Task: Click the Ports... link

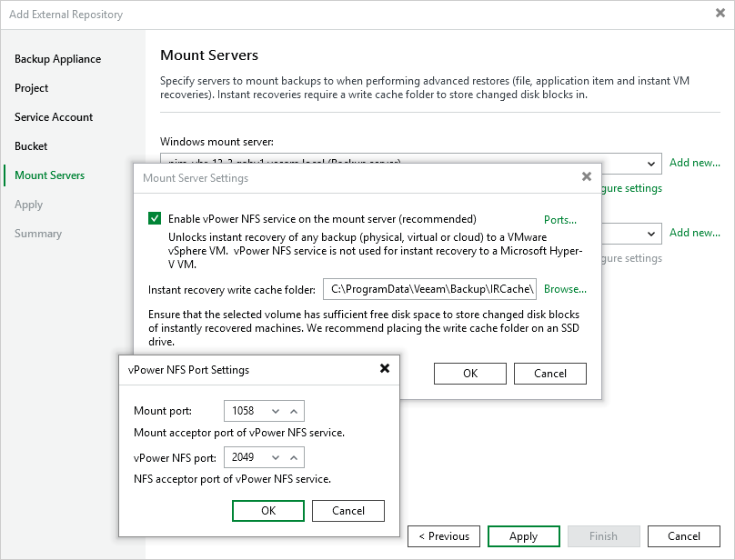Action: click(559, 220)
